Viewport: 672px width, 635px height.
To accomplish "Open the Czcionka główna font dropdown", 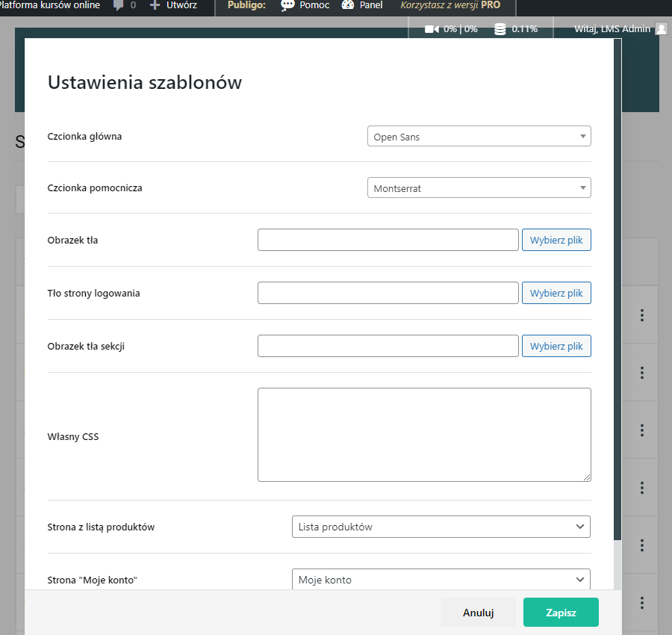I will [x=479, y=137].
